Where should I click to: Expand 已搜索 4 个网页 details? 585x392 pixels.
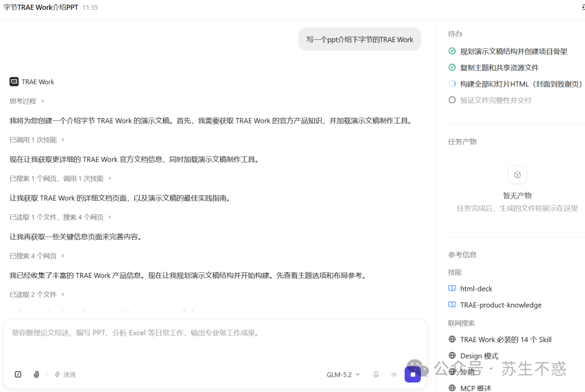tap(37, 256)
